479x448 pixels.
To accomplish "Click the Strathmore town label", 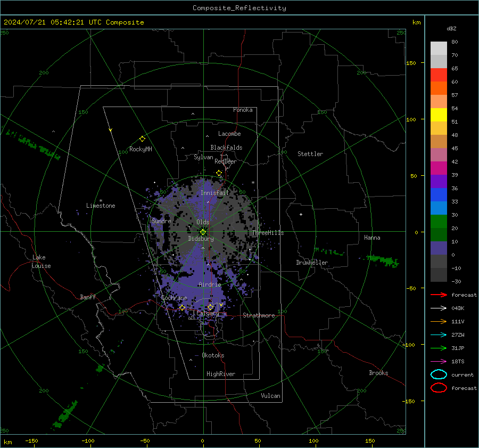I will (x=259, y=315).
